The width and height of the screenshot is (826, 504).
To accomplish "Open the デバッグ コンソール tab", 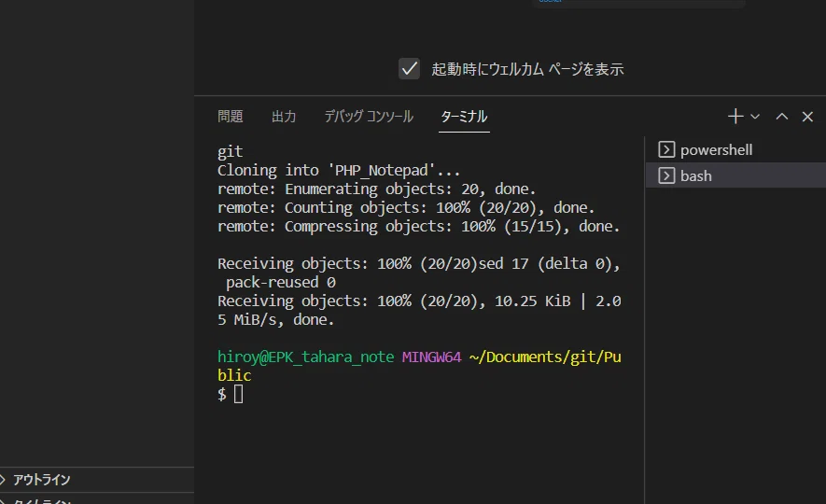I will point(369,117).
